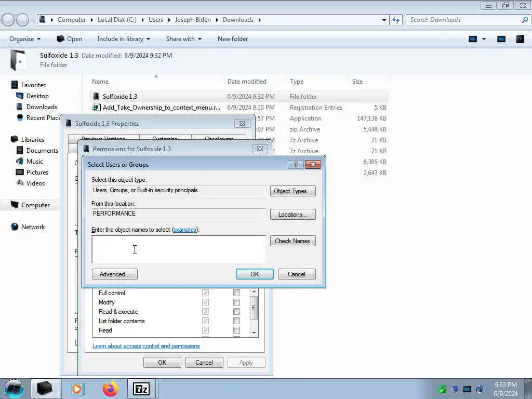Screen dimensions: 532x399
Task: Toggle Deny checkbox for Full control
Action: [x=236, y=293]
